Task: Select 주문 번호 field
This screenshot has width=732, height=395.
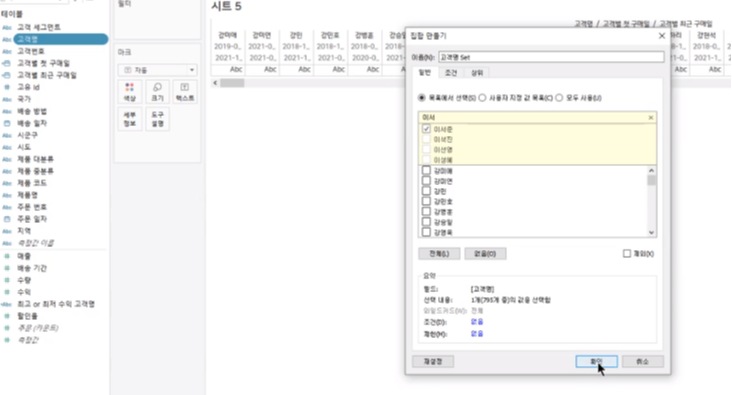Action: click(32, 207)
